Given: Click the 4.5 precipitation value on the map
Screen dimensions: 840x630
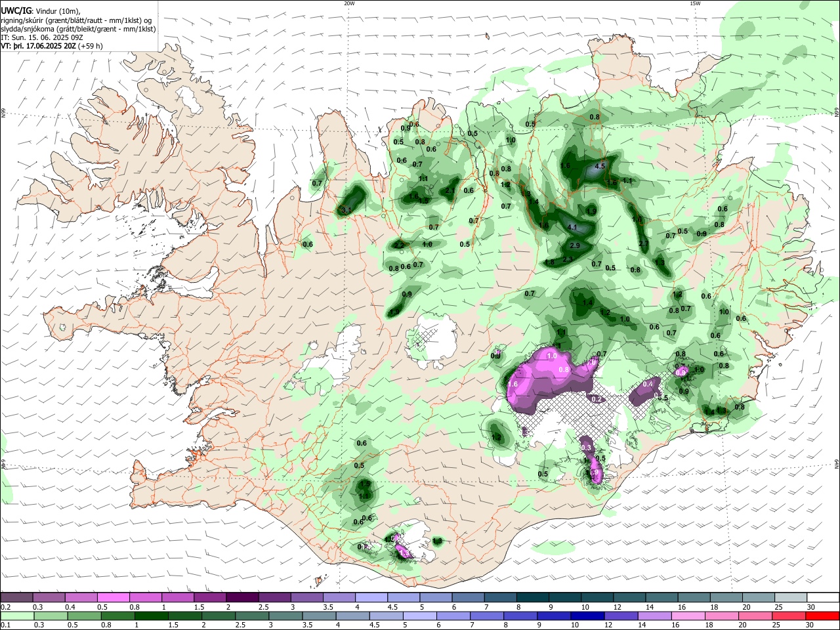Looking at the screenshot, I should pyautogui.click(x=600, y=167).
